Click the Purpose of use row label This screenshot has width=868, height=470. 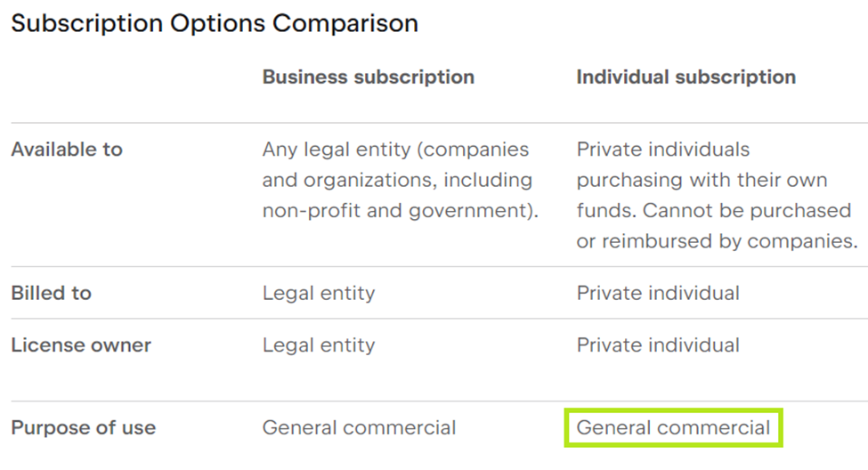[x=83, y=428]
